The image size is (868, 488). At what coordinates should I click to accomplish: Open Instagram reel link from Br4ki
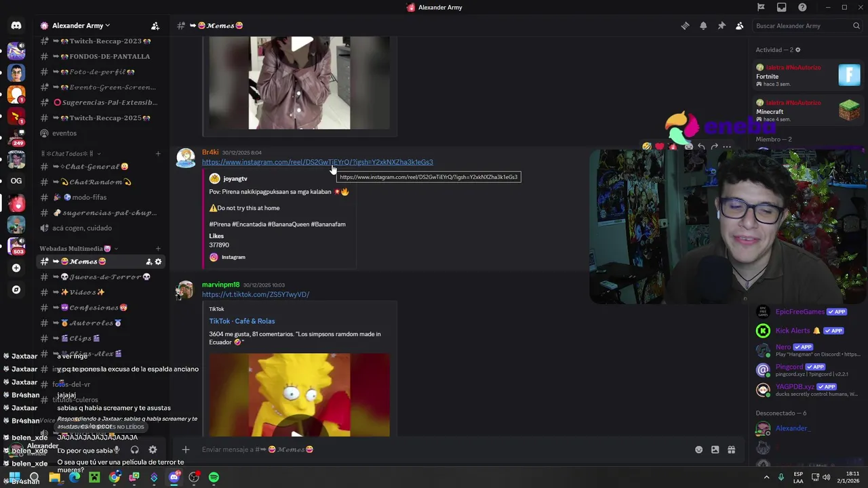pyautogui.click(x=317, y=162)
